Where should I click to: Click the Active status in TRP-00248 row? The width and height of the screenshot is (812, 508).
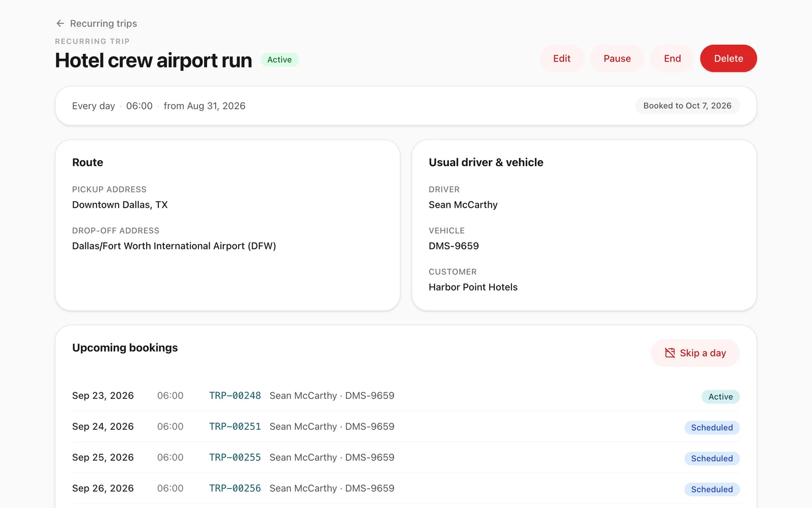(721, 397)
